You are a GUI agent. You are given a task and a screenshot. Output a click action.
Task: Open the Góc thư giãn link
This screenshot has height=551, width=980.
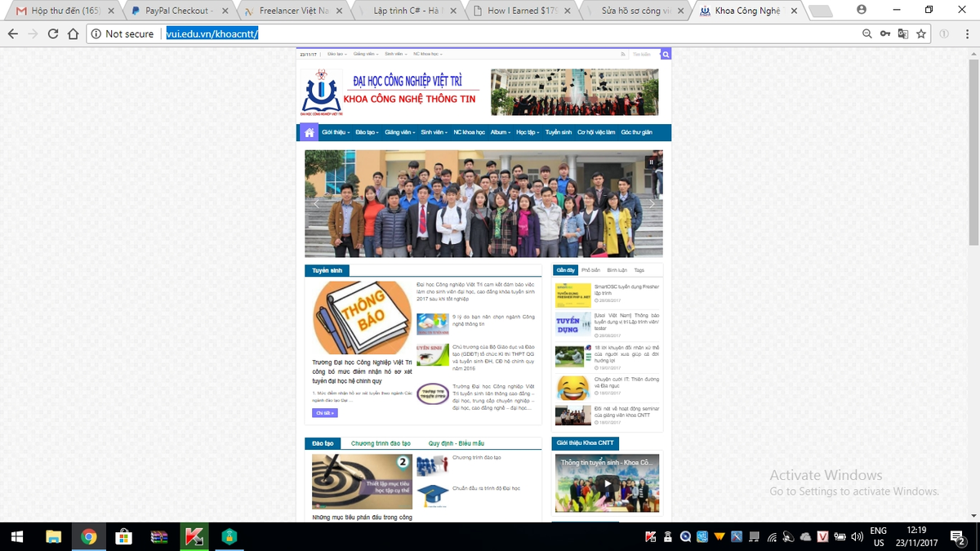[x=636, y=132]
